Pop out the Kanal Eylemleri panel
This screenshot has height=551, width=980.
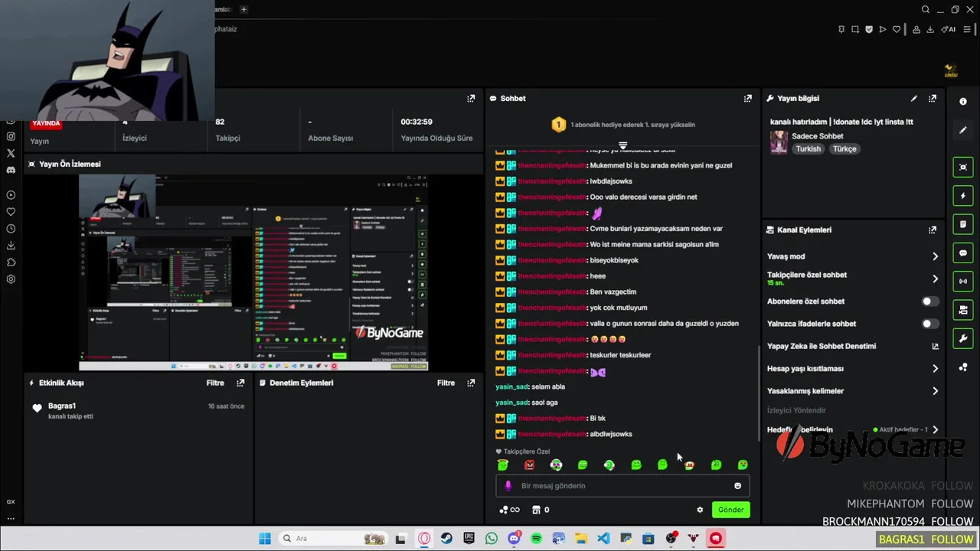tap(932, 230)
